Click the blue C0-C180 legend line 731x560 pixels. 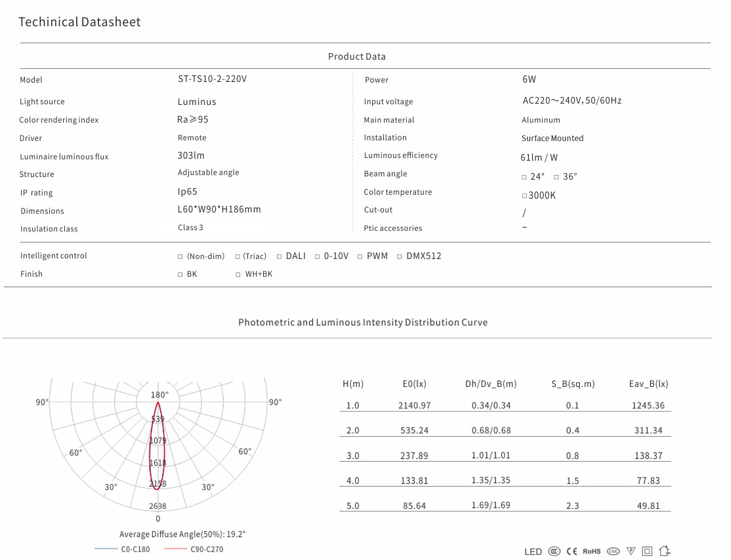[x=105, y=549]
